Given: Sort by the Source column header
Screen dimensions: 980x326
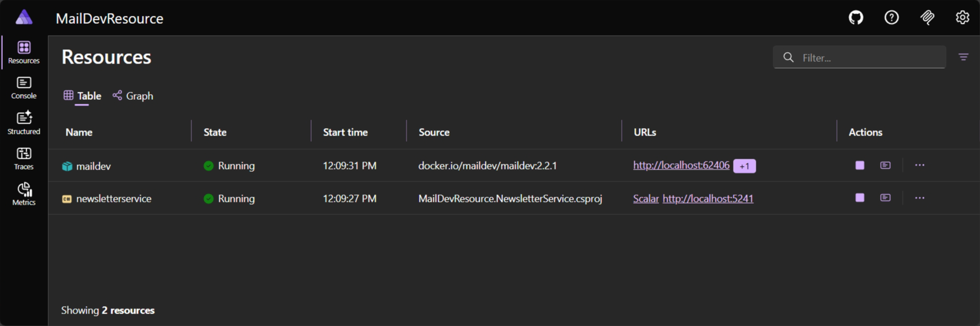Looking at the screenshot, I should click(x=434, y=132).
